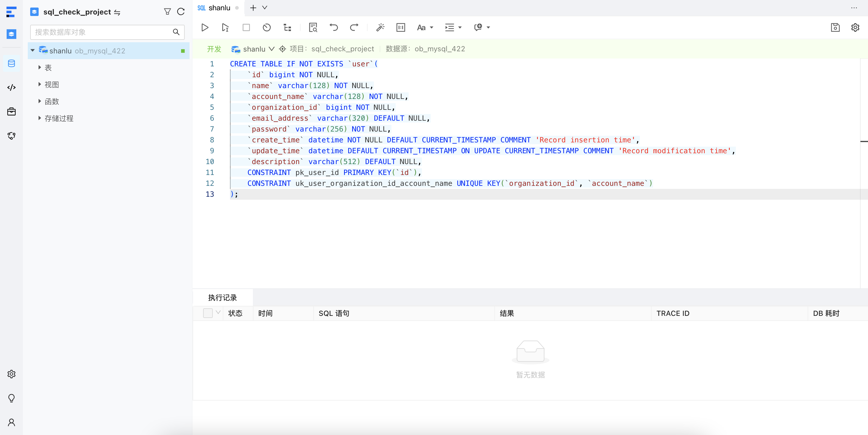Expand the 存储过程 procedures node
The height and width of the screenshot is (435, 868).
coord(40,118)
